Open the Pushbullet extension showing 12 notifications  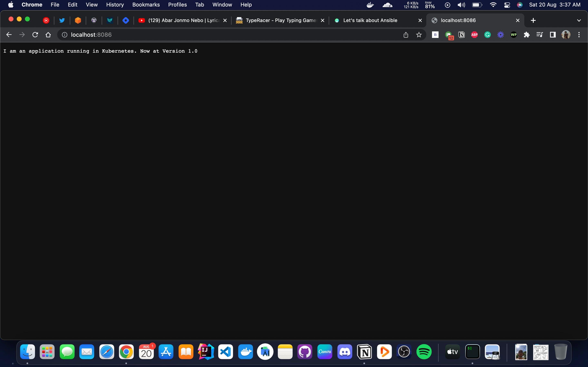pos(448,34)
